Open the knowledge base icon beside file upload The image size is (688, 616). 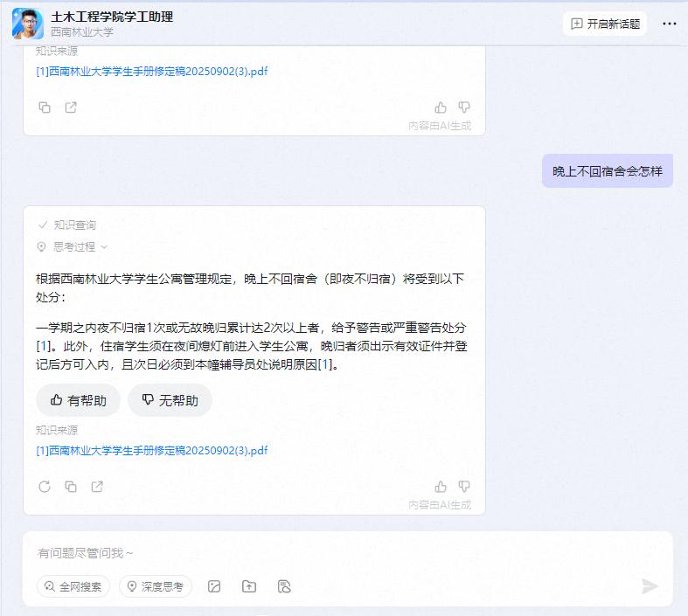tap(283, 586)
